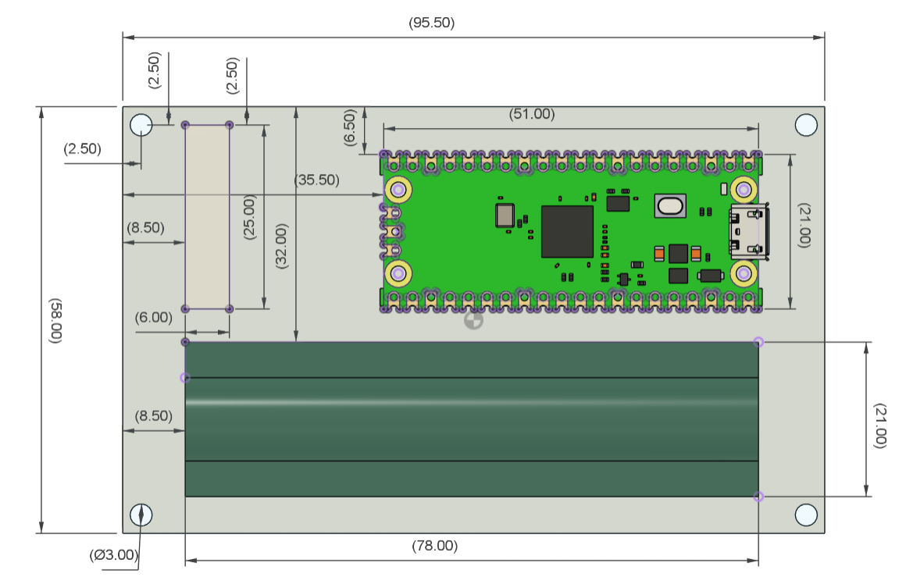Select the origin marker below the Pico
Screen dimensions: 906x588
pos(474,321)
